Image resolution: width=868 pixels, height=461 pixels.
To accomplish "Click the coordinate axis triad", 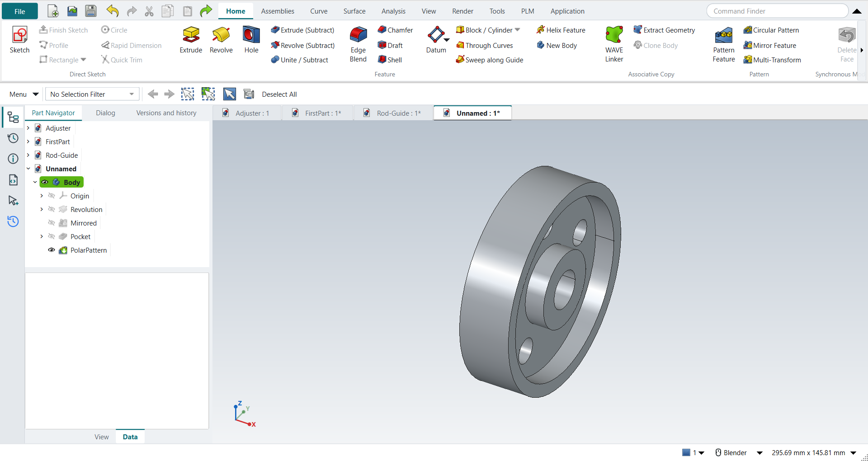I will pyautogui.click(x=245, y=414).
